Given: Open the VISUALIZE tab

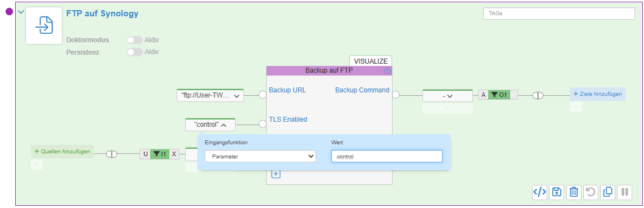Looking at the screenshot, I should click(371, 61).
